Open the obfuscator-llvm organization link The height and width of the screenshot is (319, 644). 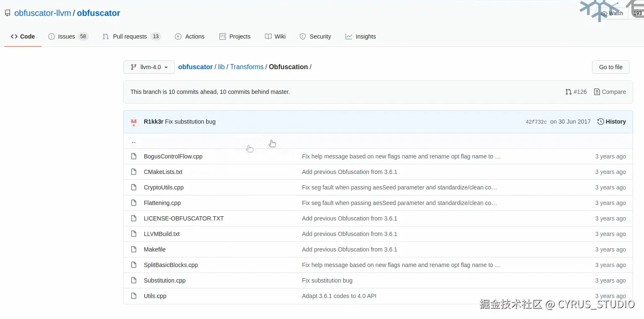point(43,13)
